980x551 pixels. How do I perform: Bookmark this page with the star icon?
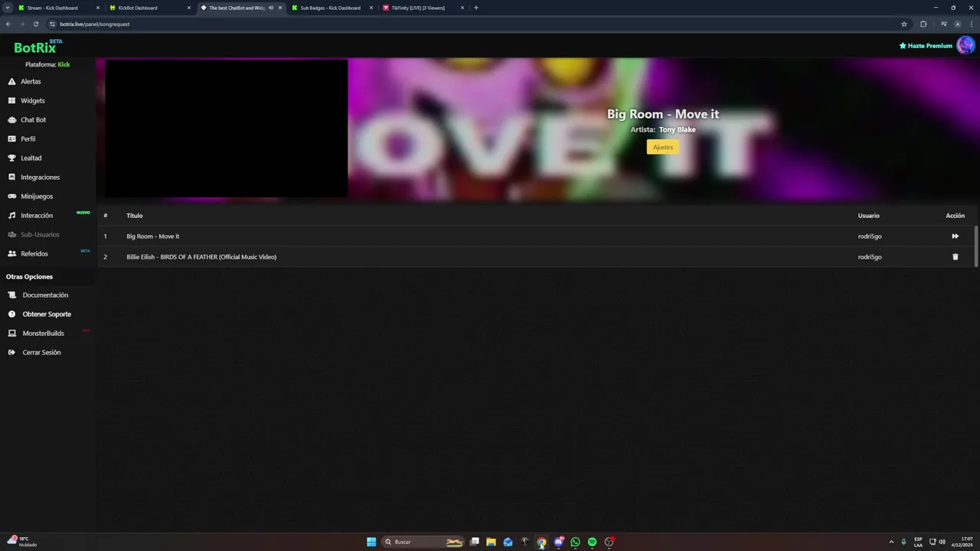[x=904, y=24]
